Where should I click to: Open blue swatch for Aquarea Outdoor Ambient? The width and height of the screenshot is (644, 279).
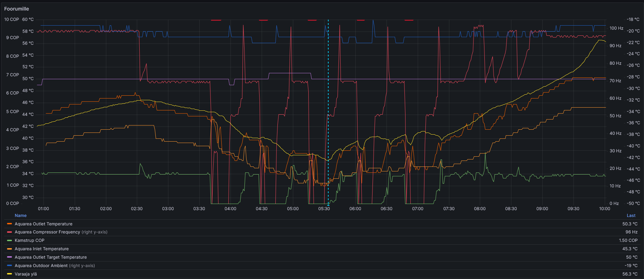click(9, 266)
